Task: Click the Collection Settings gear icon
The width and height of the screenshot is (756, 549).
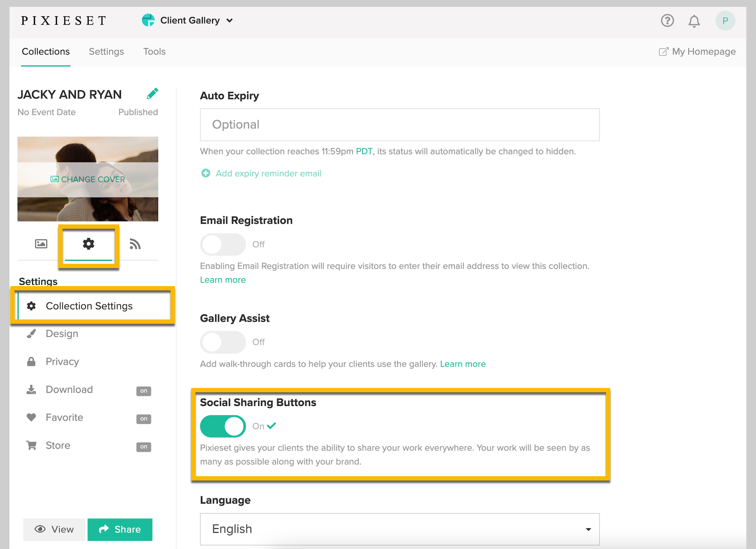Action: pos(31,306)
